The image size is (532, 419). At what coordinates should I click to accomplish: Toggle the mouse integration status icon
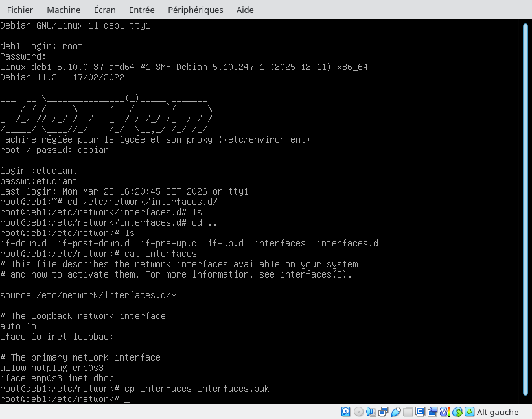click(x=457, y=412)
